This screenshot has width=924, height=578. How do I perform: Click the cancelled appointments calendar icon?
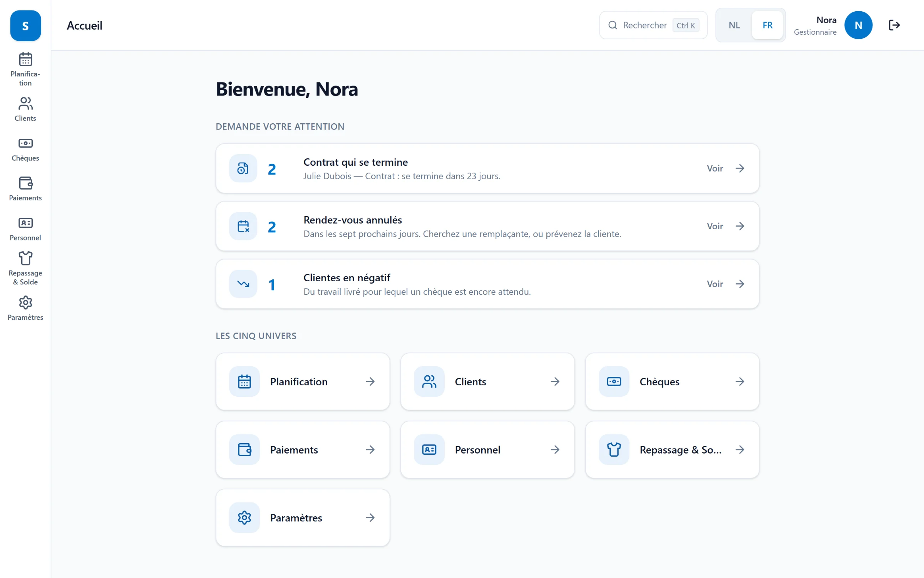(x=243, y=226)
